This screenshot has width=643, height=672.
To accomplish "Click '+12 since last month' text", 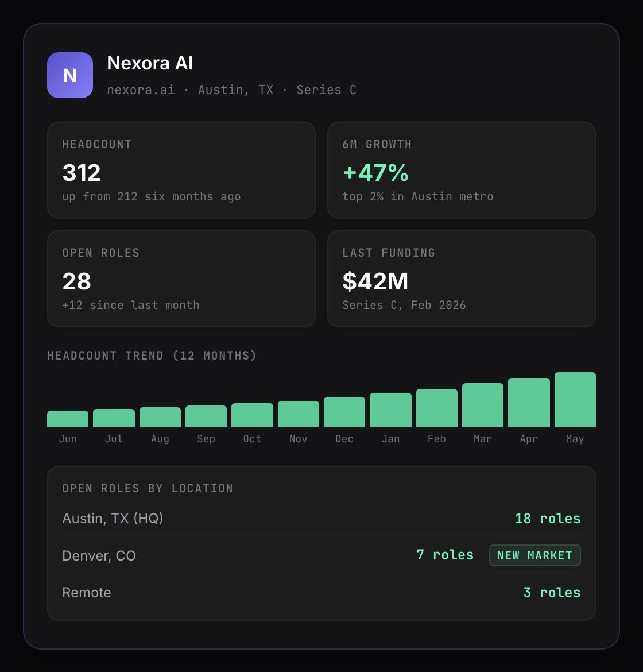I will pos(131,305).
